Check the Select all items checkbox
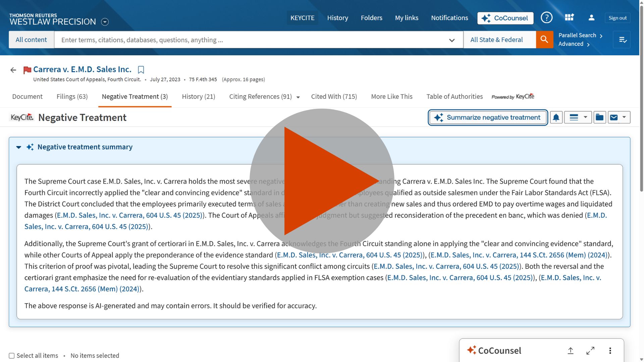 [12, 356]
